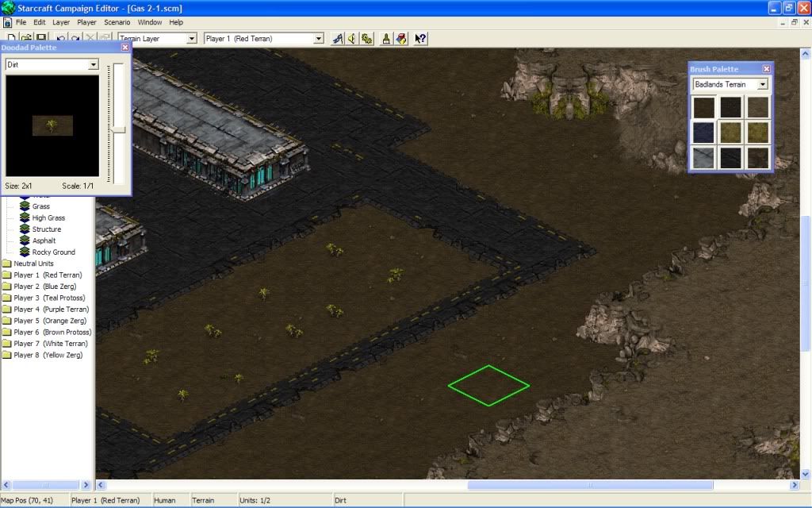Screen dimensions: 812x508
Task: Click the colored cube icon in the toolbar
Action: point(401,38)
